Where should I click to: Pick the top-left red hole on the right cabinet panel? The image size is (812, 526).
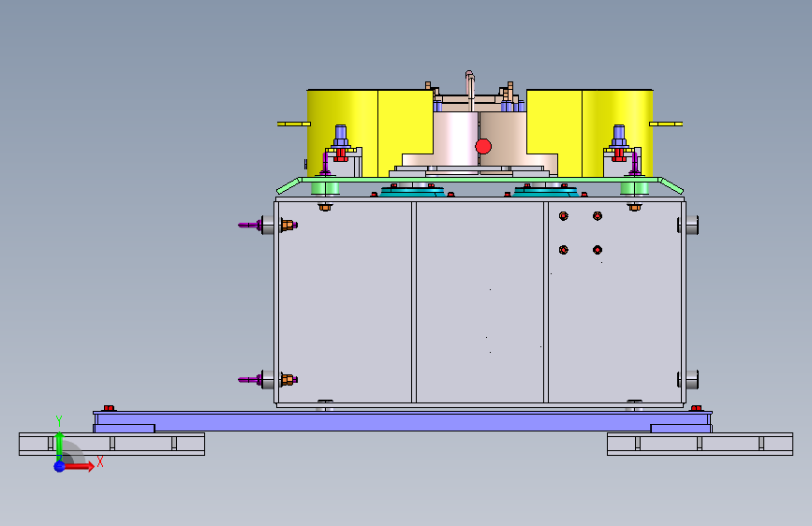[x=564, y=216]
